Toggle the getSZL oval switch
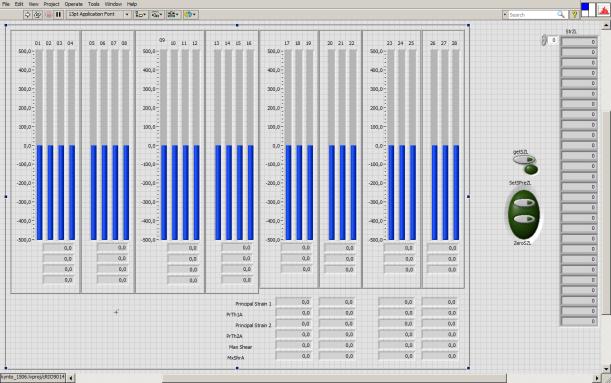Image resolution: width=611 pixels, height=383 pixels. tap(524, 159)
